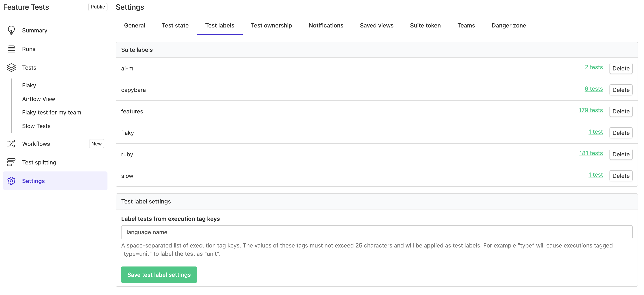Select the Test splitting icon
The width and height of the screenshot is (644, 295).
(x=11, y=162)
